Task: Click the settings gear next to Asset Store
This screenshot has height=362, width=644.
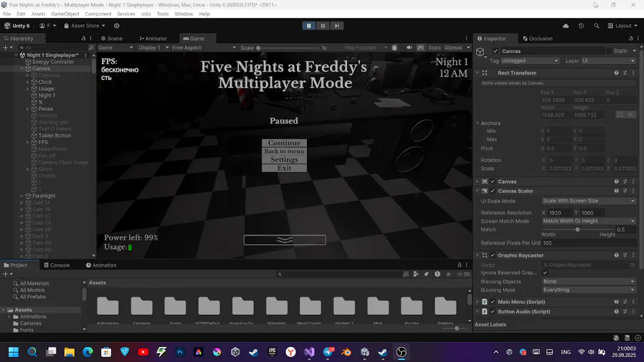Action: [117, 26]
